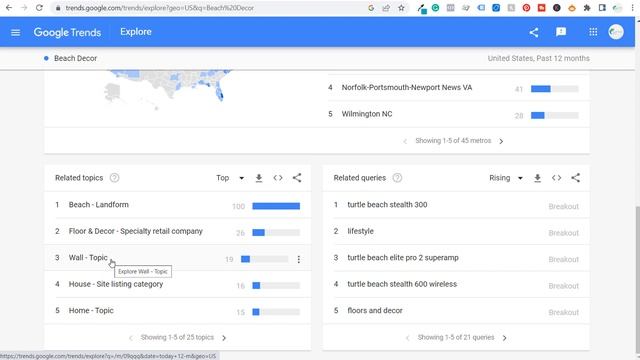Explore turtle beach elite pro 2 superamp
The height and width of the screenshot is (360, 640).
tap(403, 258)
